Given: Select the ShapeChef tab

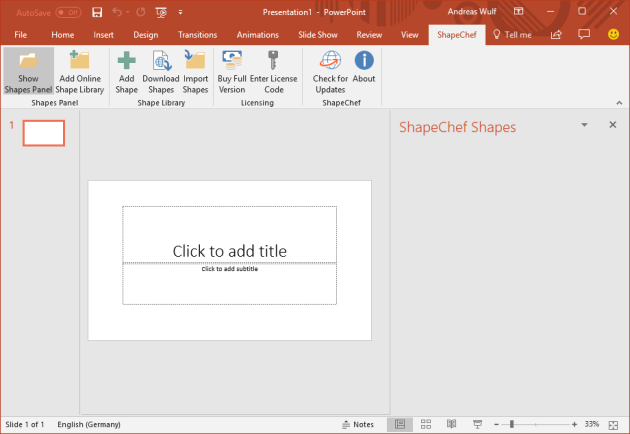Looking at the screenshot, I should click(x=457, y=35).
